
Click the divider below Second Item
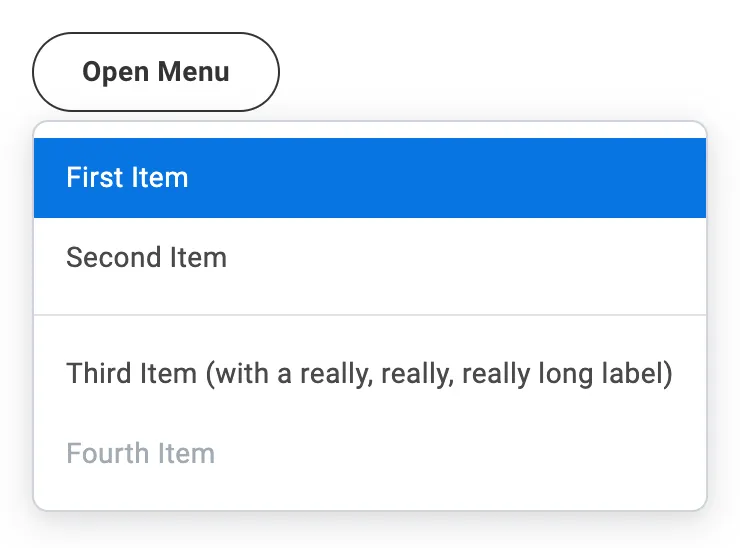pos(370,315)
